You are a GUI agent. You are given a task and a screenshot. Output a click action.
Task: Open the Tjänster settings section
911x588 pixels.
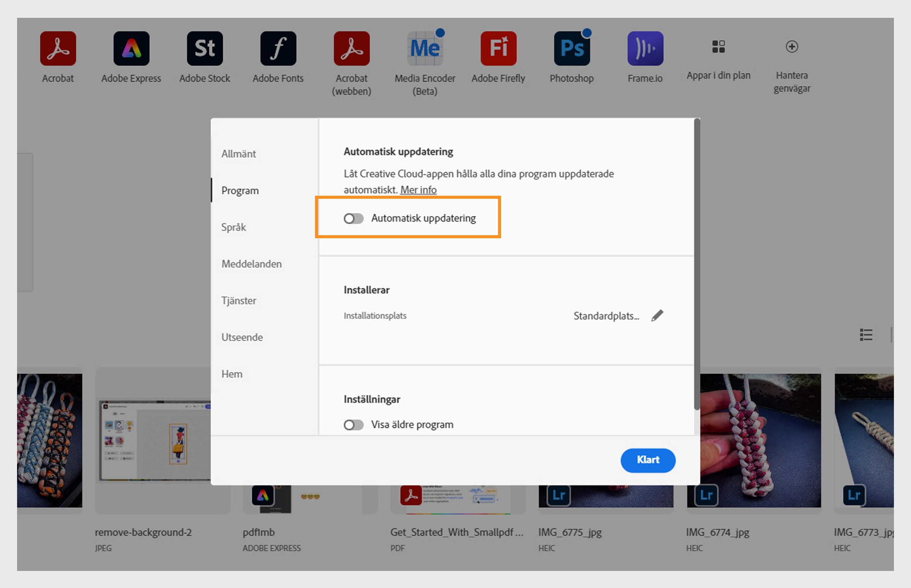(238, 300)
